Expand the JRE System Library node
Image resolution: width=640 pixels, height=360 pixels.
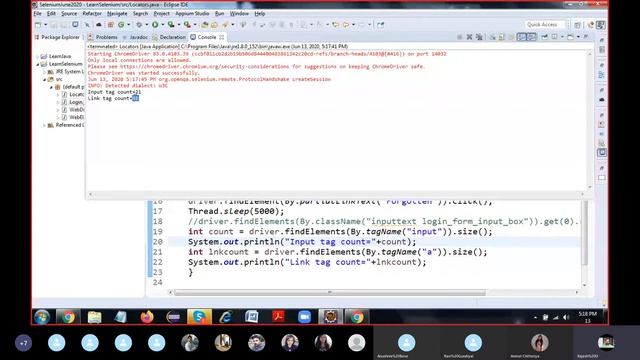pos(45,72)
